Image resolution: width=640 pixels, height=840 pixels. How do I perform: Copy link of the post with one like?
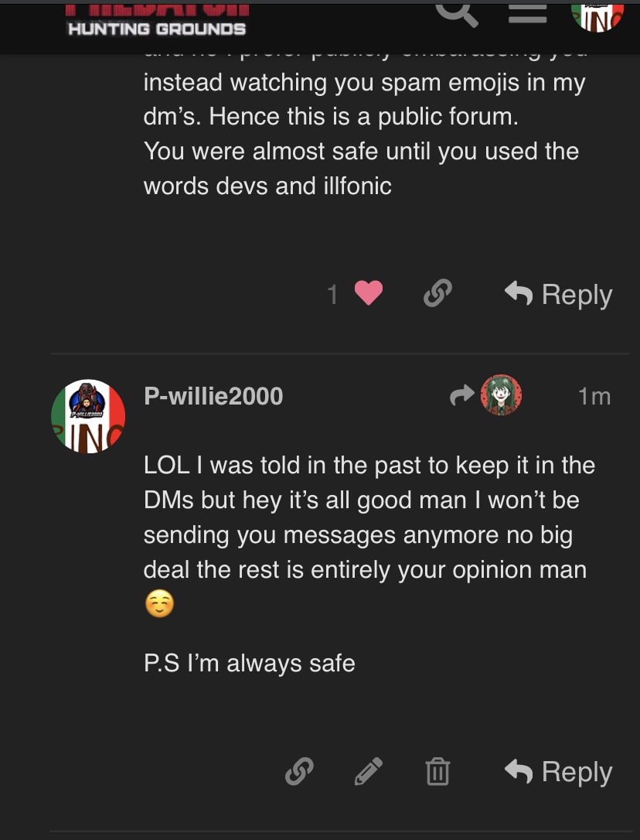tap(437, 294)
